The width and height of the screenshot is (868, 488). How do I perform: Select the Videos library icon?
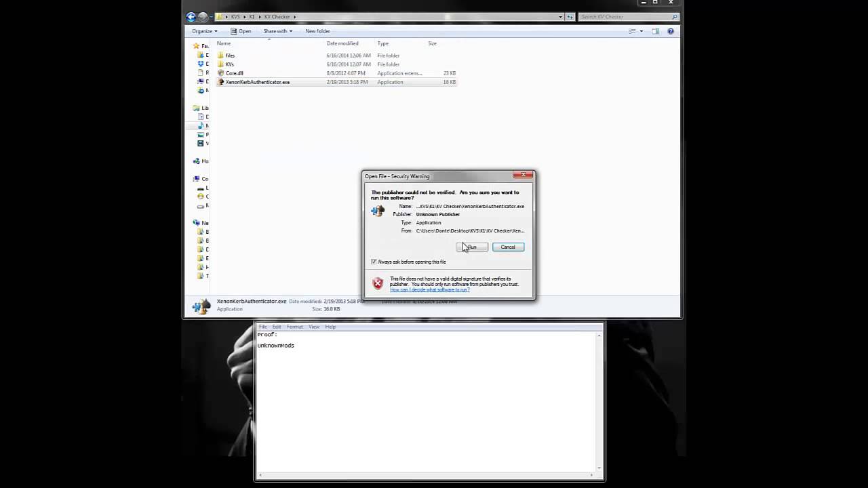pos(200,143)
